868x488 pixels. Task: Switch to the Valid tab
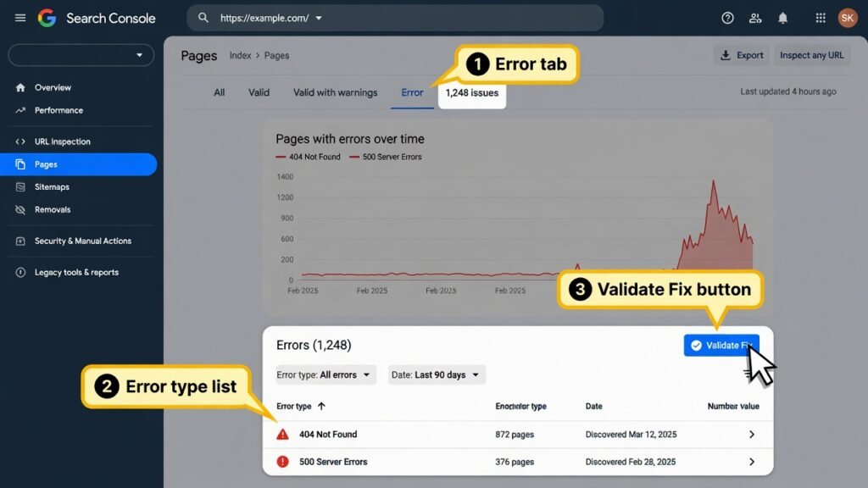(x=259, y=92)
